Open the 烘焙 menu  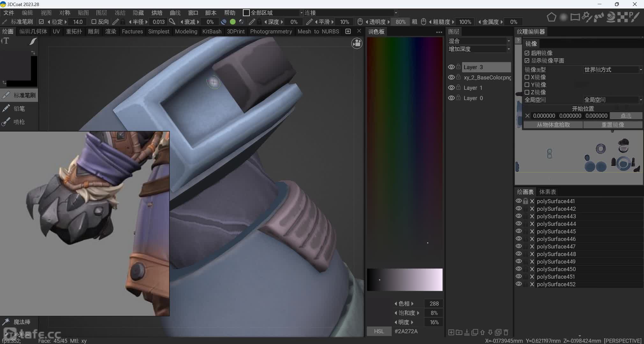pyautogui.click(x=157, y=13)
